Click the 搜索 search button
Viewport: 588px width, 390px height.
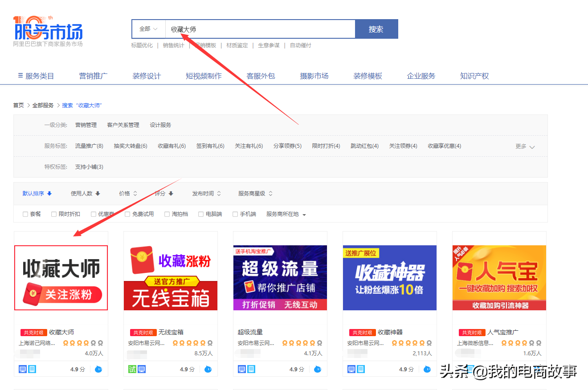[x=376, y=28]
